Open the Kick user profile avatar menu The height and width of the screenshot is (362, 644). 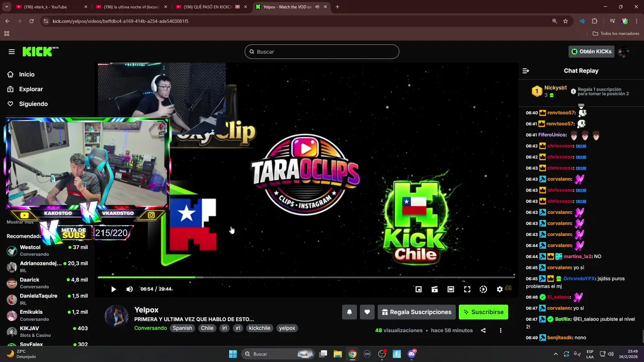point(624,51)
